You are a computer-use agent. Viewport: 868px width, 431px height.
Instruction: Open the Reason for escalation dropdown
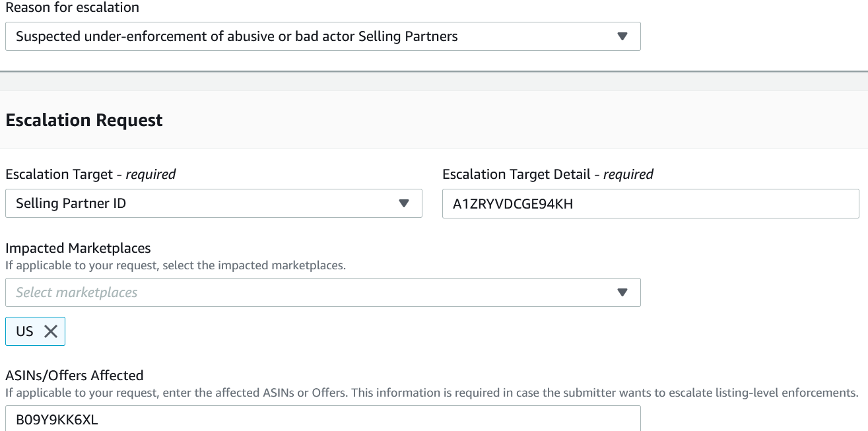323,36
